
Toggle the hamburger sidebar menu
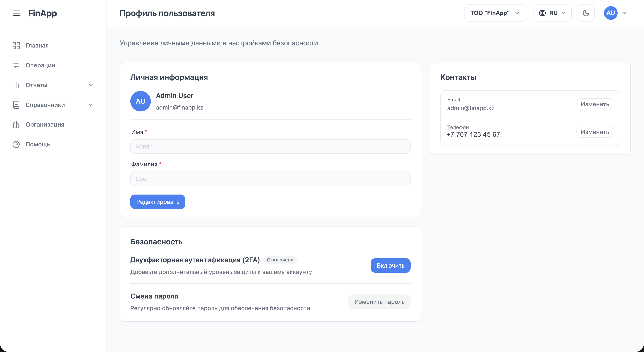[x=16, y=13]
